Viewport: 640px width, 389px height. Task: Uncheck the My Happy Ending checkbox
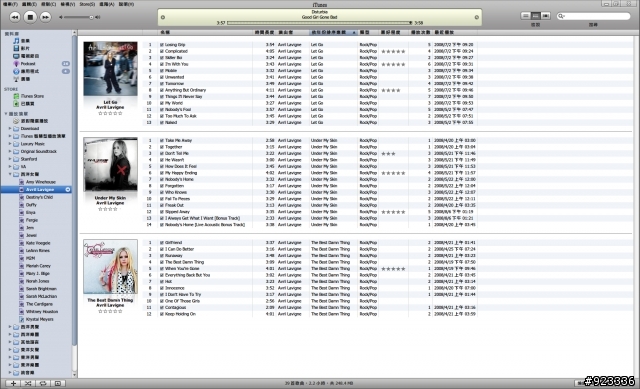(162, 173)
